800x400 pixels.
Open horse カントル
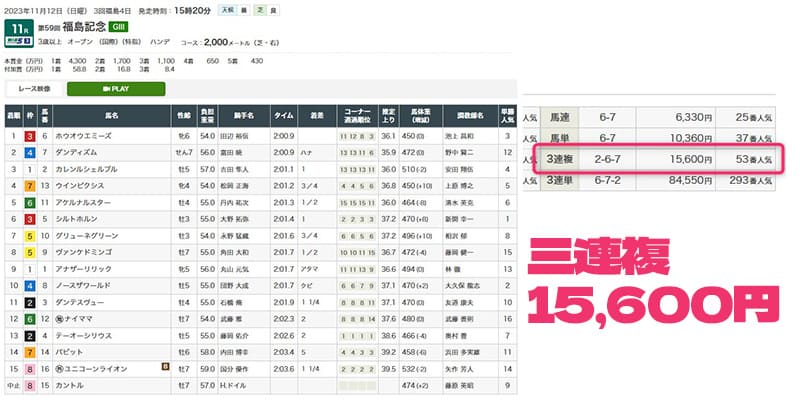coord(69,386)
